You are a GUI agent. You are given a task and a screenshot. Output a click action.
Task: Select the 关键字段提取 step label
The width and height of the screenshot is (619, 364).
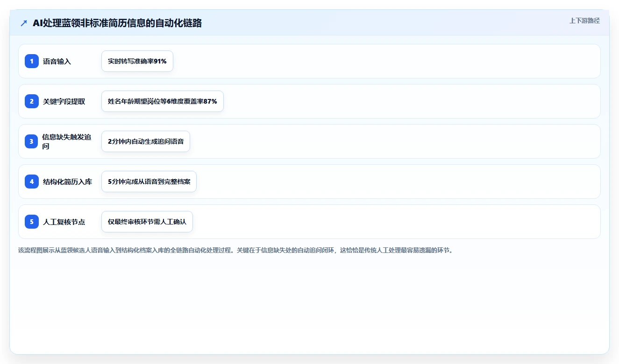(x=64, y=101)
